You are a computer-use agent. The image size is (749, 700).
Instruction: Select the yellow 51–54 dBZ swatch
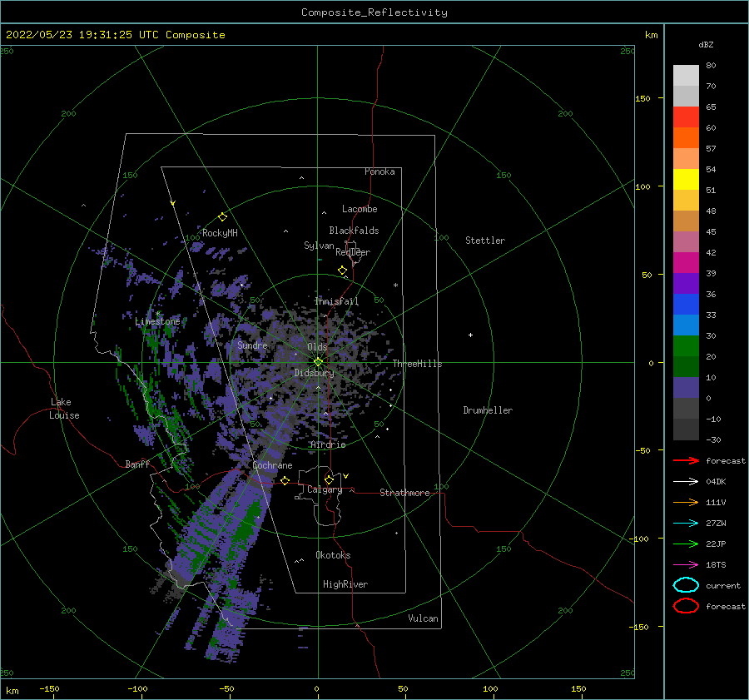[686, 179]
